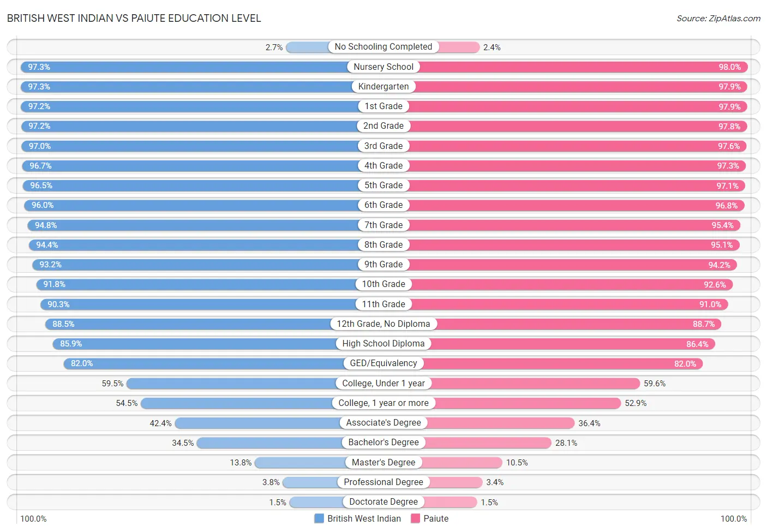767x532 pixels.
Task: Toggle the British West Indian legend label
Action: point(364,518)
